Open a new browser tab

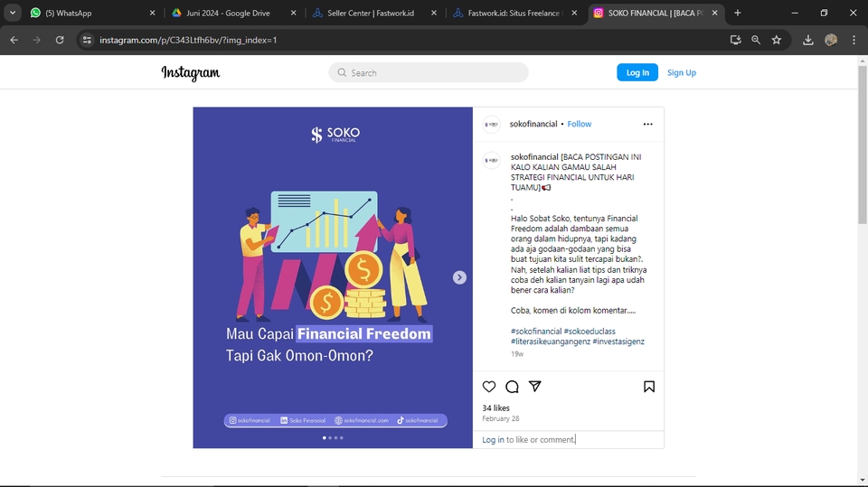point(738,13)
